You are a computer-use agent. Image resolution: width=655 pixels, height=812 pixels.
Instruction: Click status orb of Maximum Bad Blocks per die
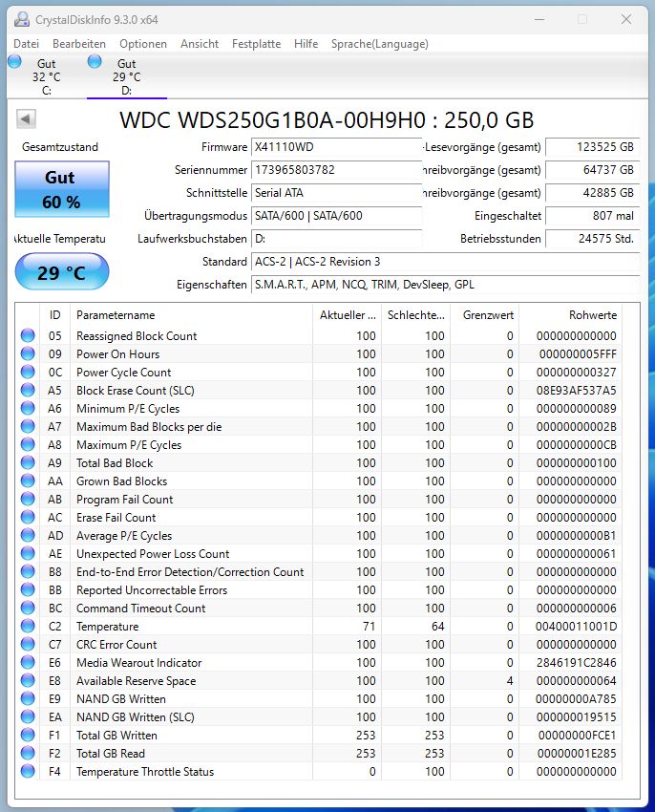pos(28,426)
